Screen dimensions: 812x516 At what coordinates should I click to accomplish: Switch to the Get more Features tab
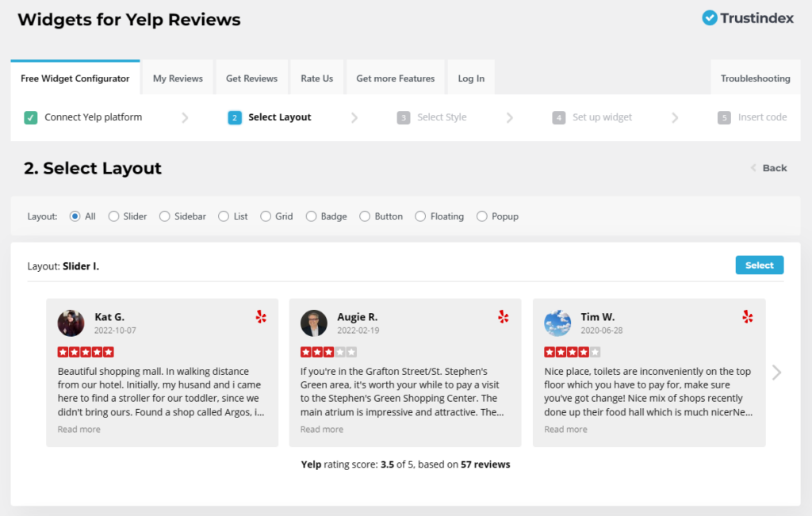pos(395,78)
